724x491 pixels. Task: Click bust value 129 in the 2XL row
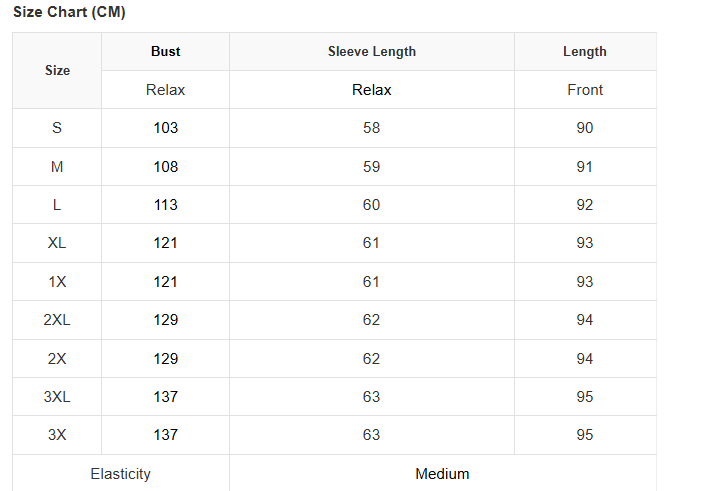click(x=166, y=320)
